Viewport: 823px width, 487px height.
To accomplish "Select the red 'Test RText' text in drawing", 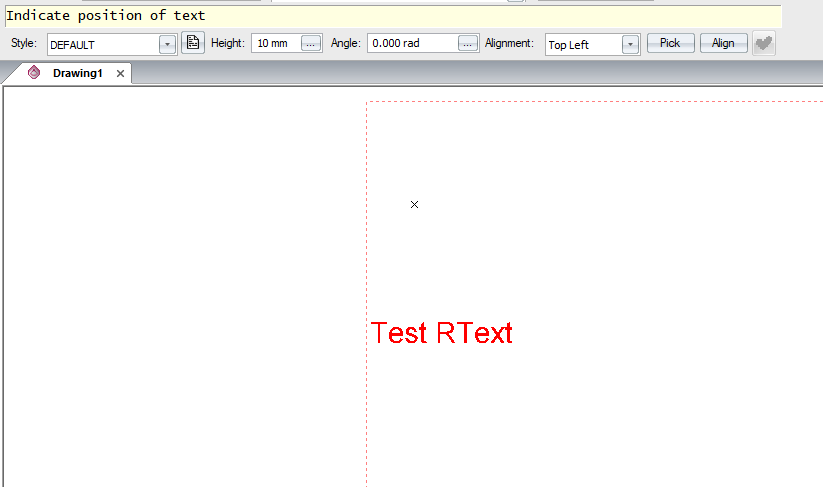I will click(x=441, y=333).
